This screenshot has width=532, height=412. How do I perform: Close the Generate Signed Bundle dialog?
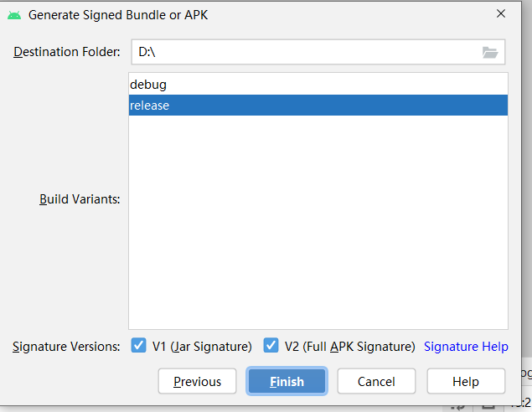pyautogui.click(x=501, y=13)
